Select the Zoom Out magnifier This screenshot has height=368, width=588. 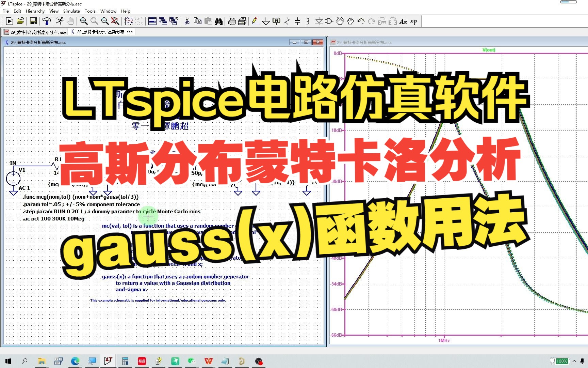(x=105, y=21)
